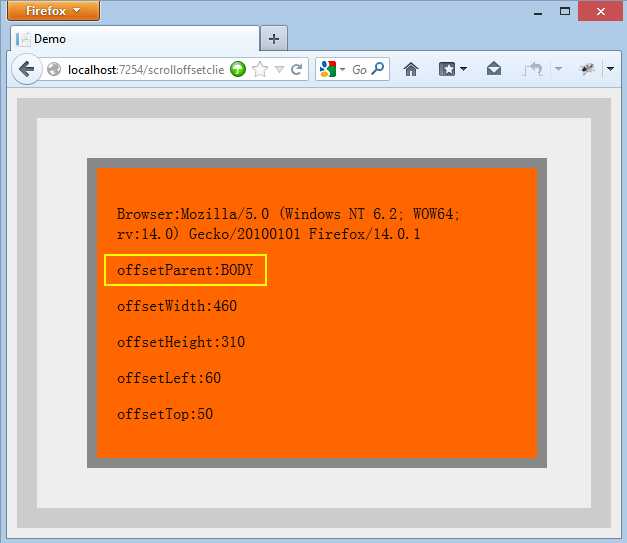
Task: Click the envelope mail toolbar icon
Action: click(494, 69)
